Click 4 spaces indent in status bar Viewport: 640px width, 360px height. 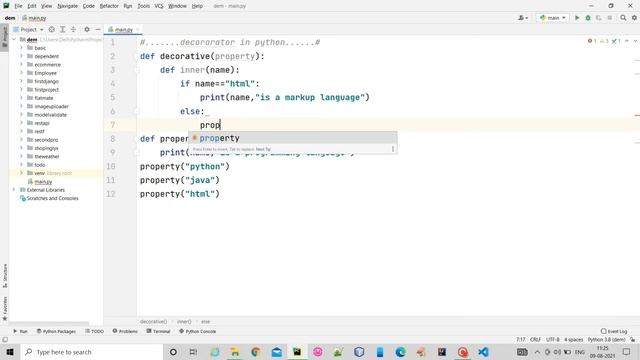pos(573,340)
